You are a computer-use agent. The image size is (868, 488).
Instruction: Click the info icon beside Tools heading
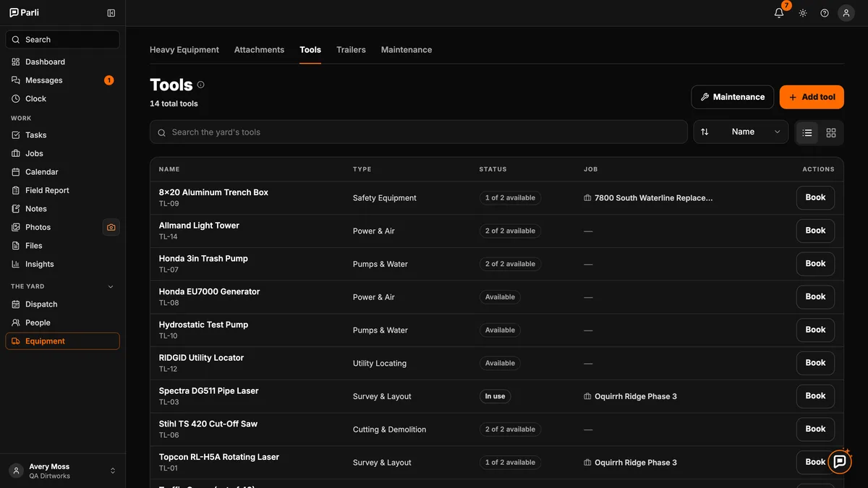pyautogui.click(x=201, y=85)
